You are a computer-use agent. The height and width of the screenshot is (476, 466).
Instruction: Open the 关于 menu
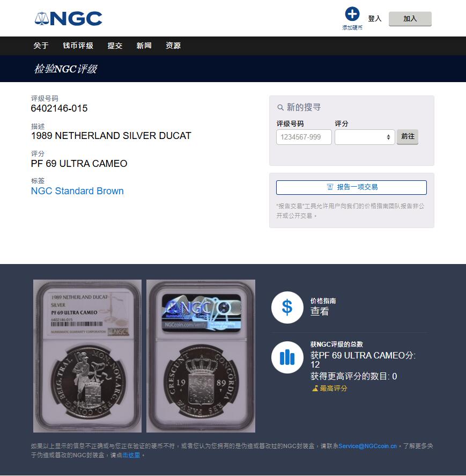tap(41, 46)
